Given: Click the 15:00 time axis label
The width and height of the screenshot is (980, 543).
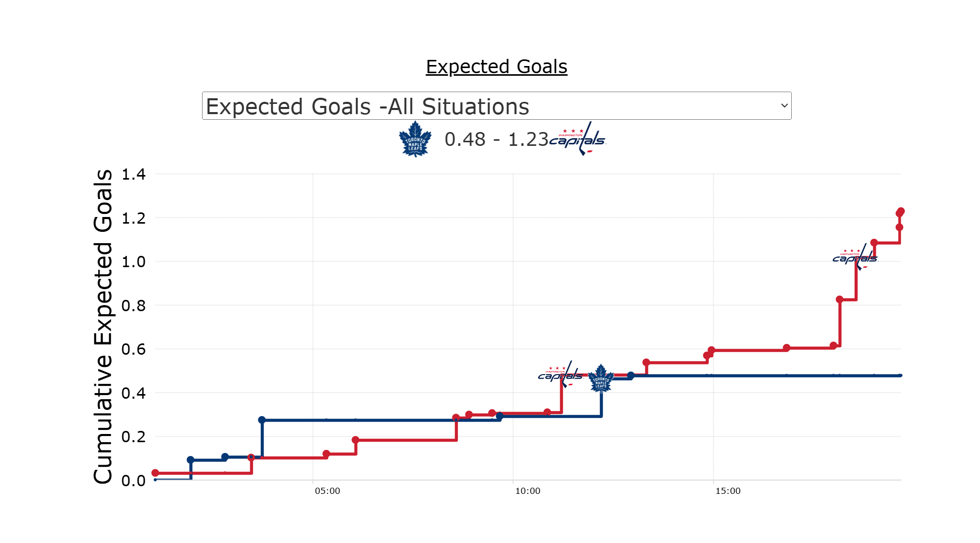Looking at the screenshot, I should click(728, 491).
